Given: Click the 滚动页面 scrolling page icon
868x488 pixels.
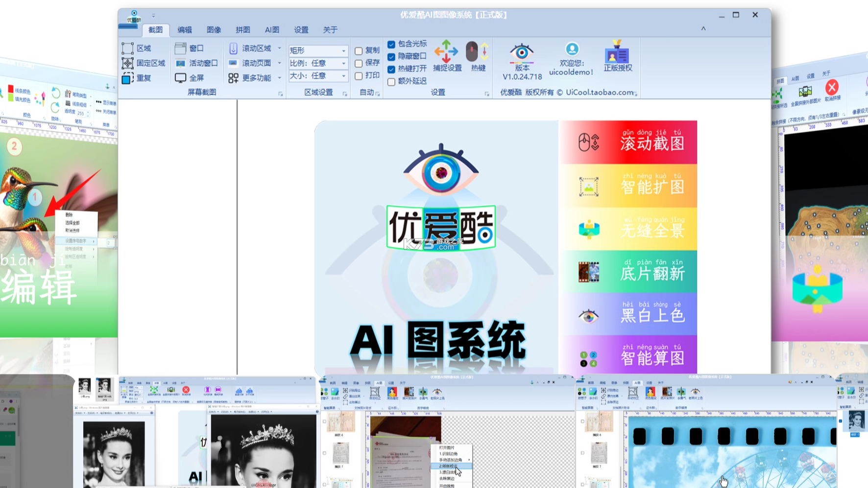Looking at the screenshot, I should point(233,63).
